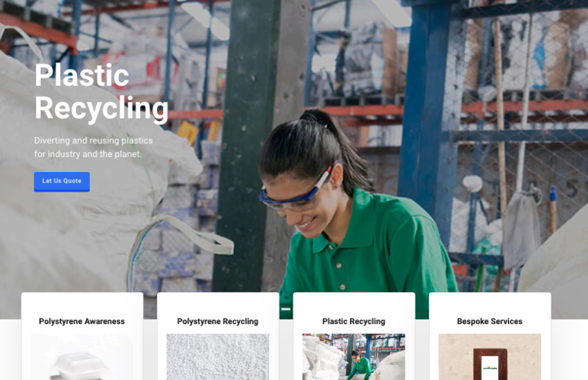Click the worker's blue safety goggles in hero photo
Screen dimensions: 588x380
pyautogui.click(x=295, y=195)
